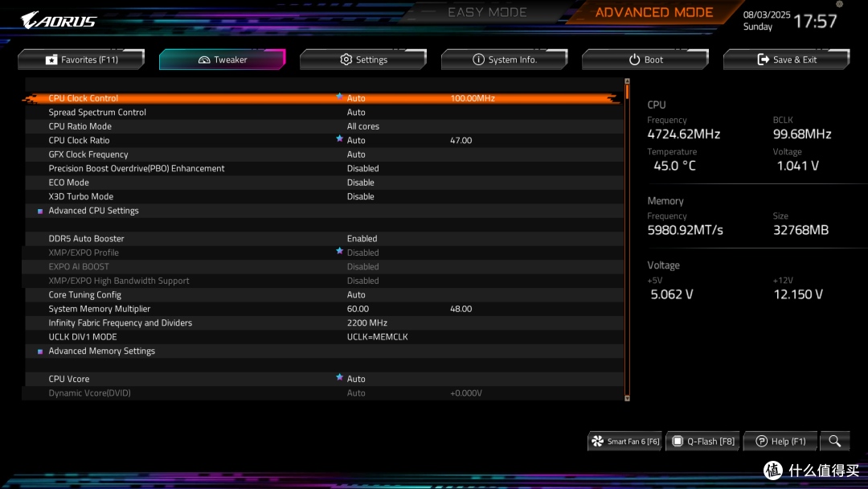Viewport: 868px width, 489px height.
Task: Click the Smart Fan 6 fan icon
Action: 598,442
